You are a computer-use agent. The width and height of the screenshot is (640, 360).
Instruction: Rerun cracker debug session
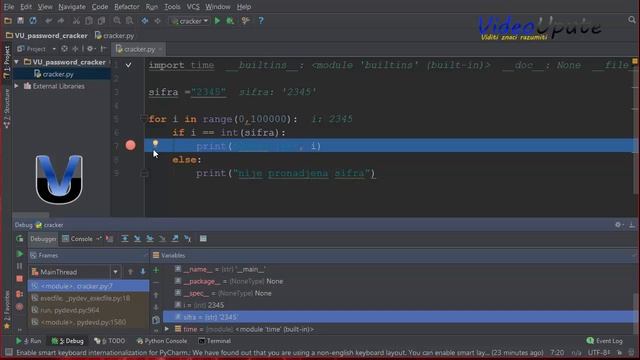click(20, 239)
